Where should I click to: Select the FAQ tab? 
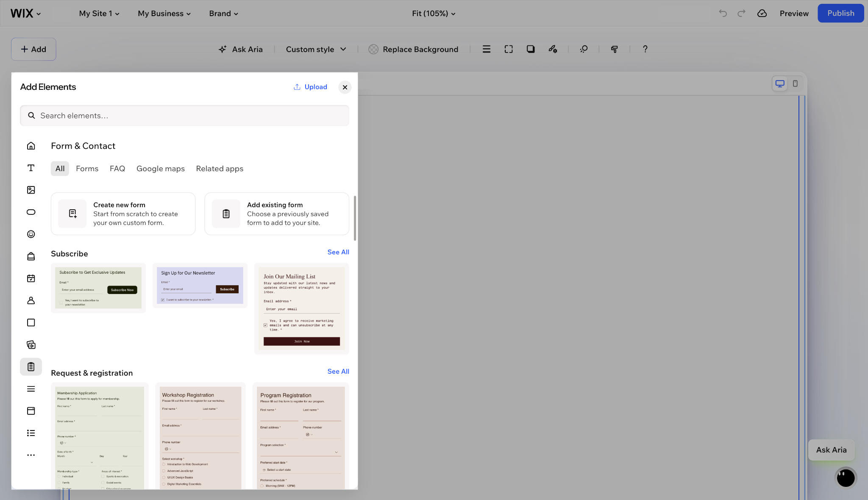click(117, 169)
